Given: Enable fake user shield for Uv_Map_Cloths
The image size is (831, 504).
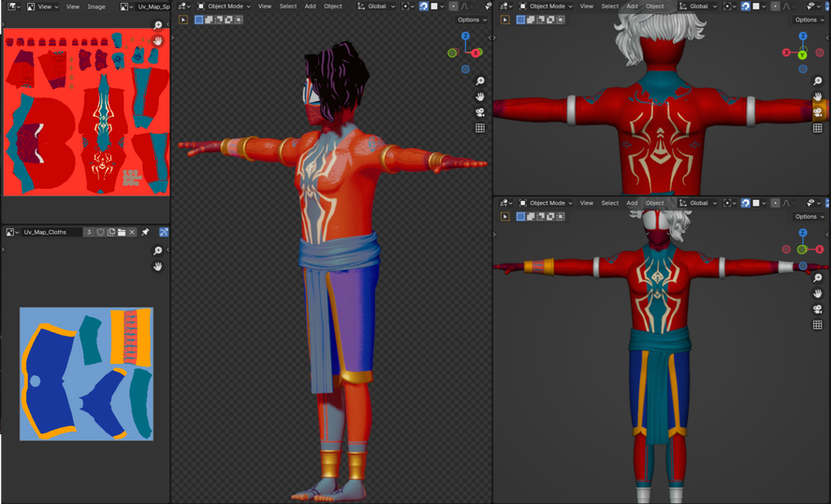Looking at the screenshot, I should (100, 232).
